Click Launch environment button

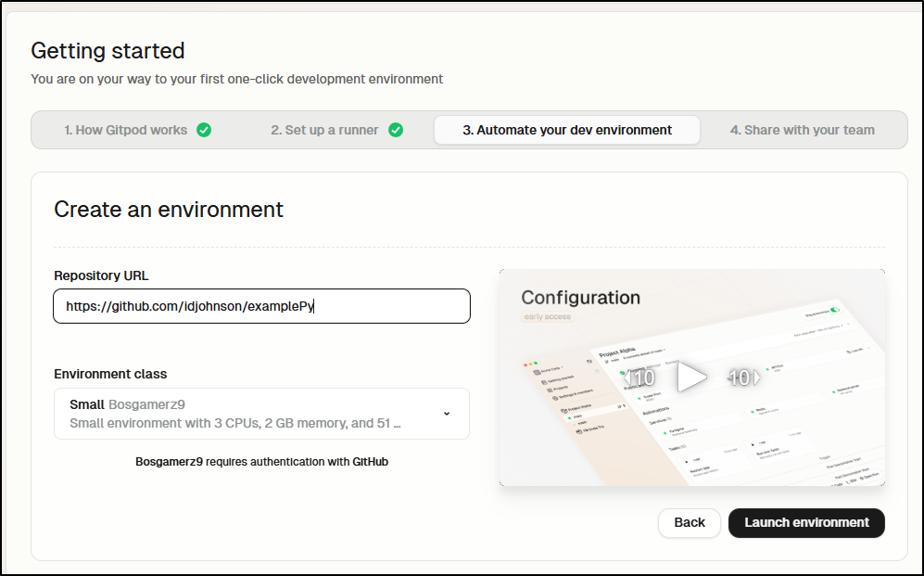[806, 522]
